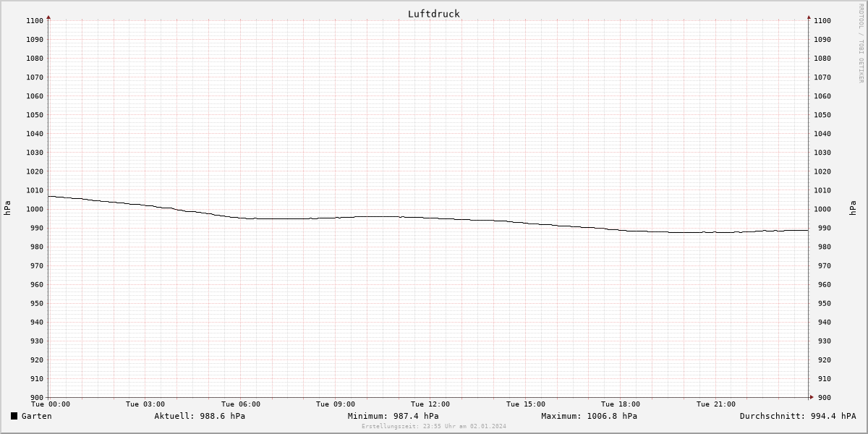Screen dimensions: 868x434
Task: Click the 1010 label on the left axis
Action: (35, 190)
